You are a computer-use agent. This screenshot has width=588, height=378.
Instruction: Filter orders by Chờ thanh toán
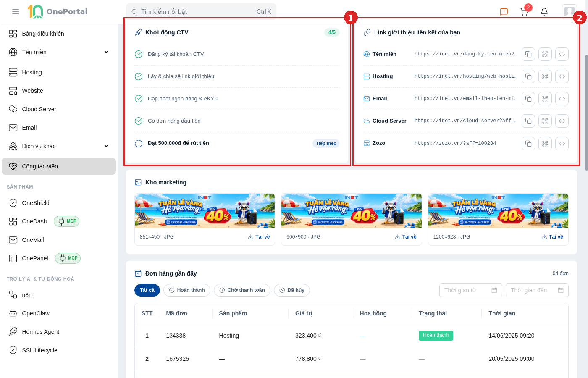coord(242,290)
